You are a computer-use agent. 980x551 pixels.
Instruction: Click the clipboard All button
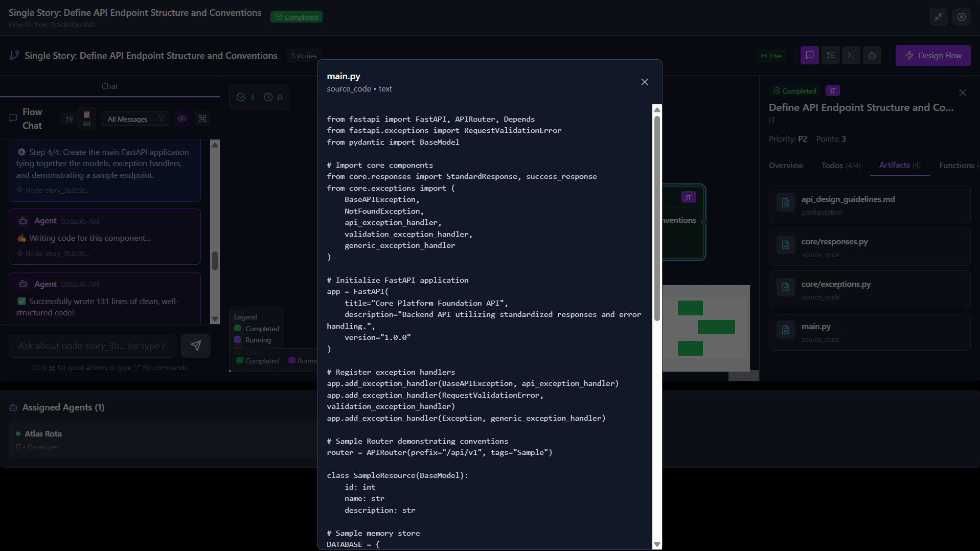pyautogui.click(x=86, y=119)
